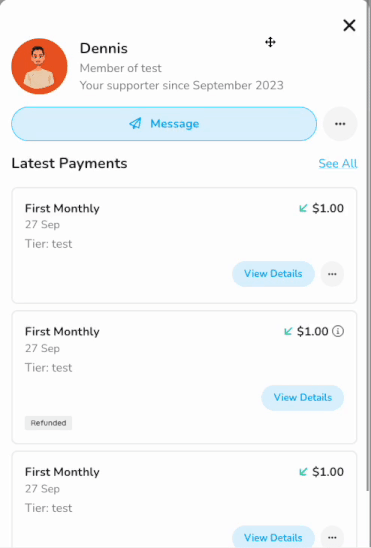Click info icon next to refunded amount

(x=338, y=331)
